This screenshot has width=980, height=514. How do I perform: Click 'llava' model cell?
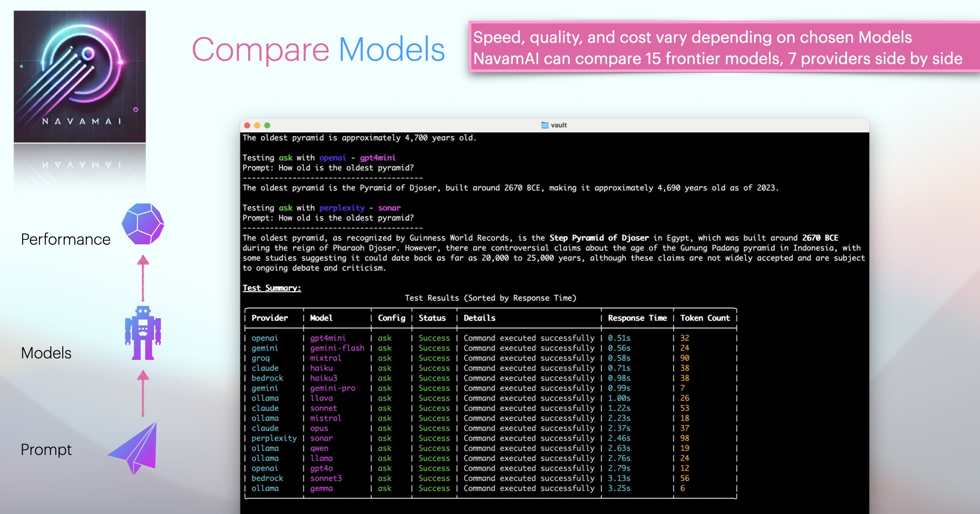point(321,398)
